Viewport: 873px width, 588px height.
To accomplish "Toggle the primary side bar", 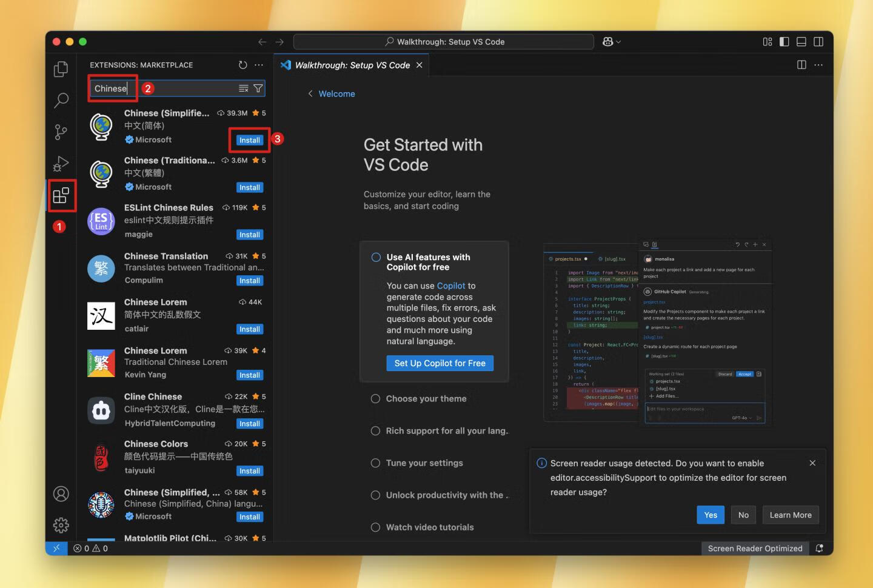I will (x=784, y=42).
